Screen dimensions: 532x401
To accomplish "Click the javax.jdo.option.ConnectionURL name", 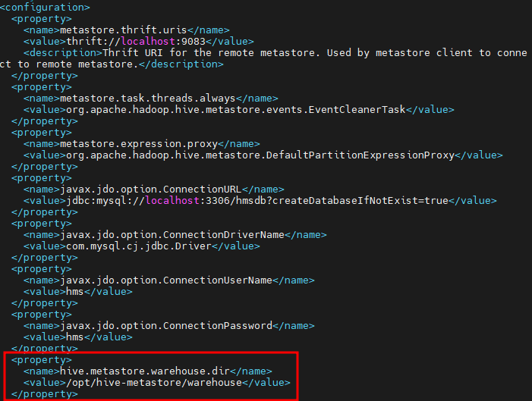I will click(x=150, y=190).
